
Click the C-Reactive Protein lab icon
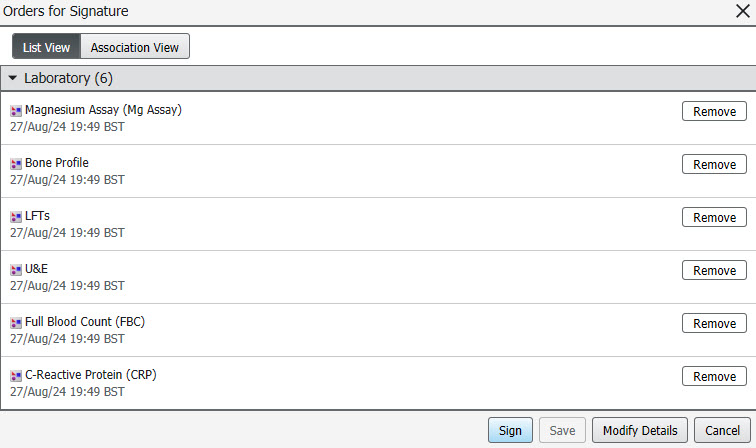tap(16, 376)
